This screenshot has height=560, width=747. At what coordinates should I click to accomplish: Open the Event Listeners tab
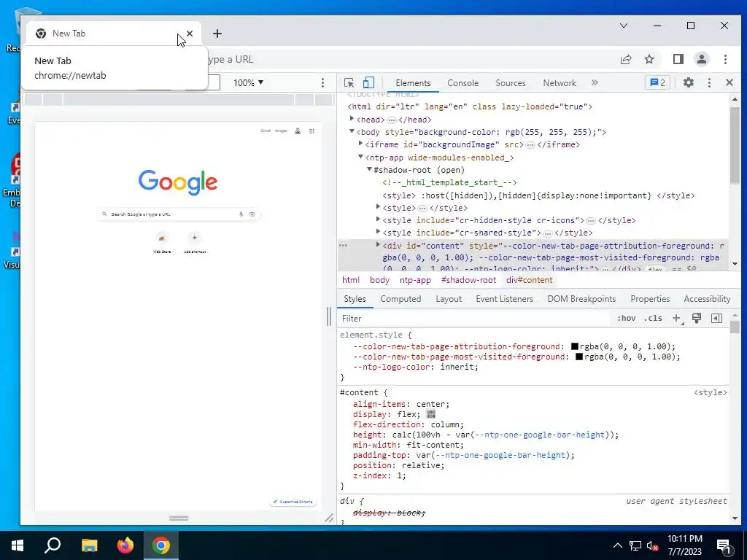pos(504,298)
